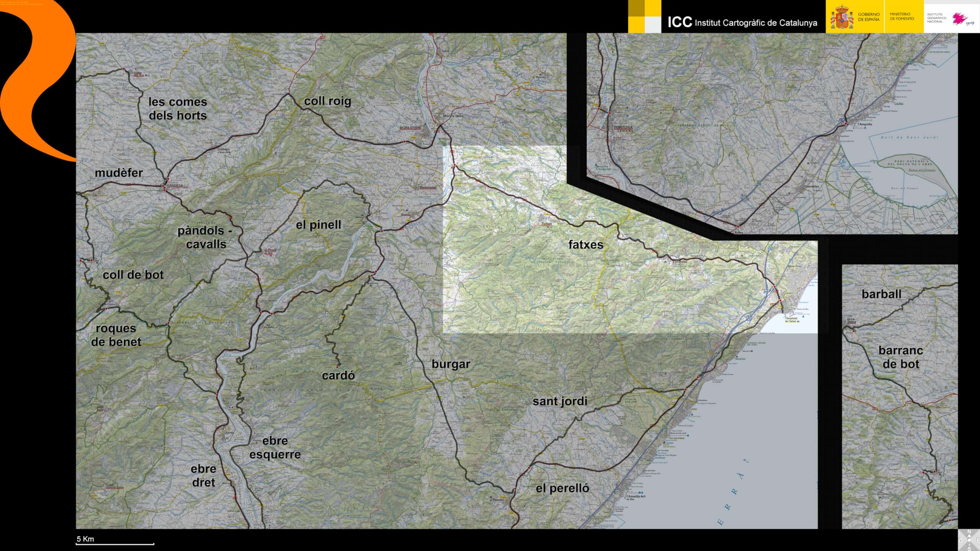Select the fatxes route label
Image resolution: width=980 pixels, height=551 pixels.
(x=585, y=244)
